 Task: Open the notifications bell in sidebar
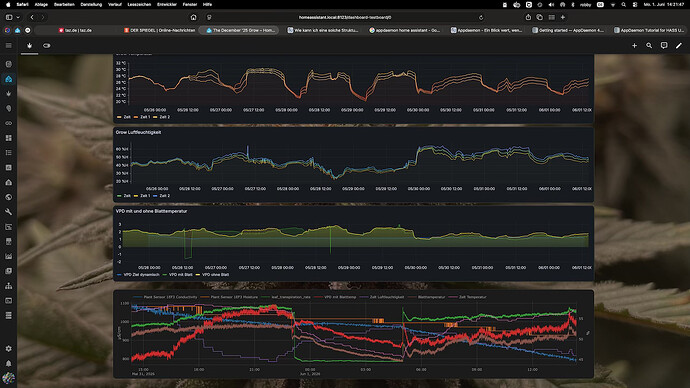pyautogui.click(x=8, y=363)
